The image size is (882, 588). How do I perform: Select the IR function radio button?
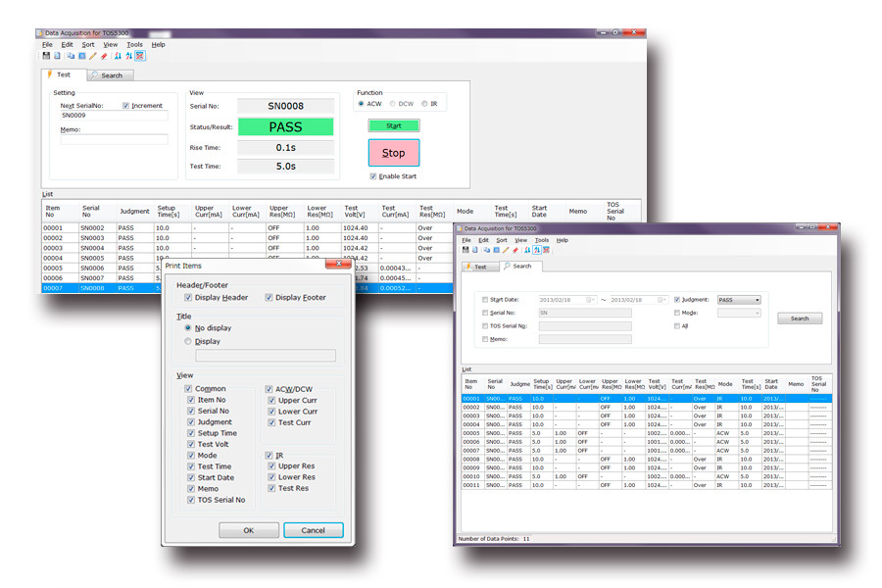(425, 103)
